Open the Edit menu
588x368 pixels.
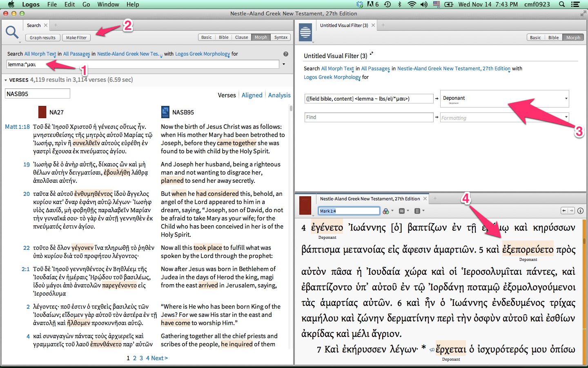tap(70, 4)
